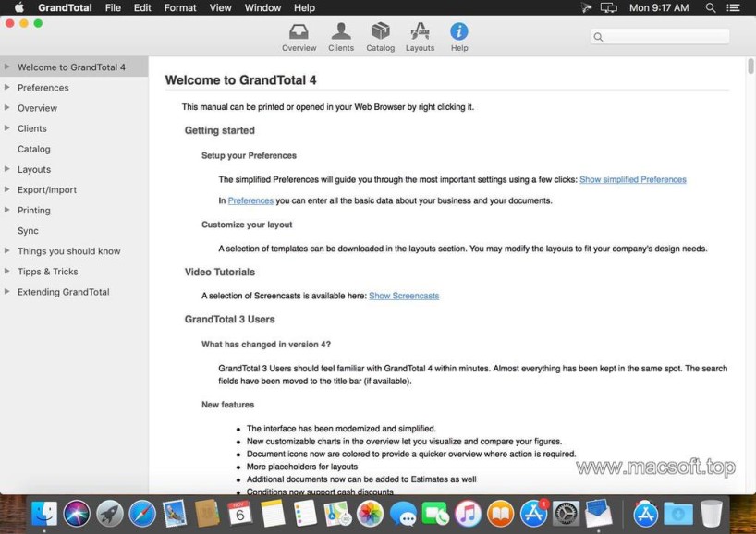This screenshot has width=756, height=534.
Task: Click the Preferences link in the text
Action: (250, 200)
